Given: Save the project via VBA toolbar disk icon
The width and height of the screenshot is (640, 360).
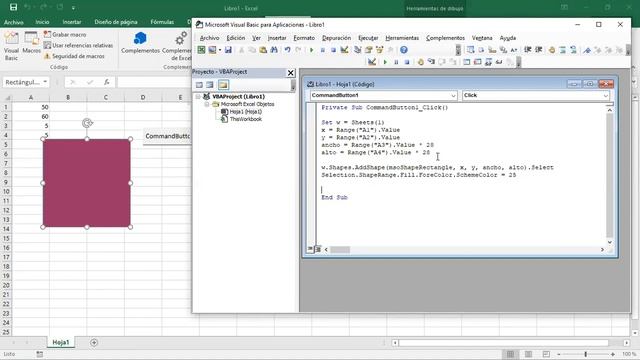Looking at the screenshot, I should [228, 50].
